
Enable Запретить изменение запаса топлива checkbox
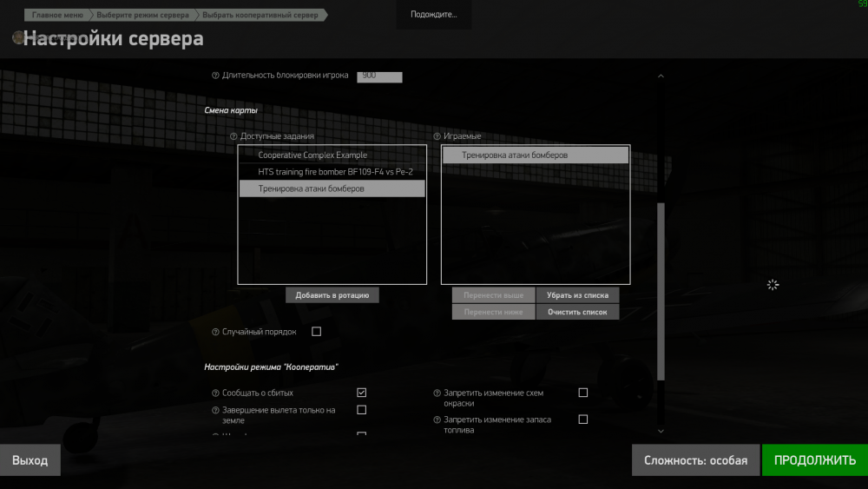[583, 420]
